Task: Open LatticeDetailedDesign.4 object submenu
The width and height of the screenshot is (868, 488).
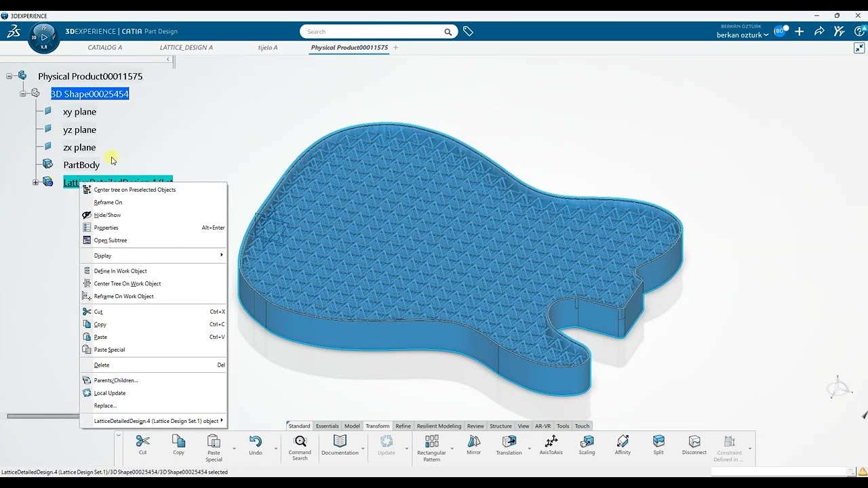Action: click(153, 421)
